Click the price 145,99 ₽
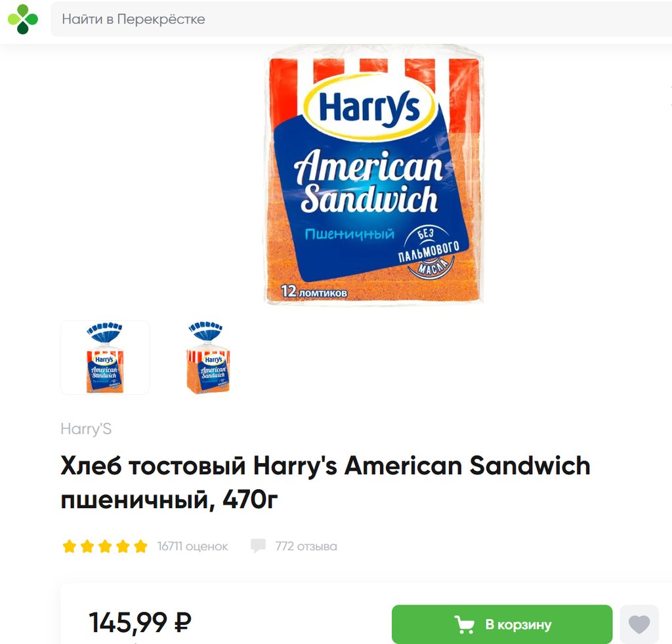Image resolution: width=672 pixels, height=644 pixels. tap(140, 622)
